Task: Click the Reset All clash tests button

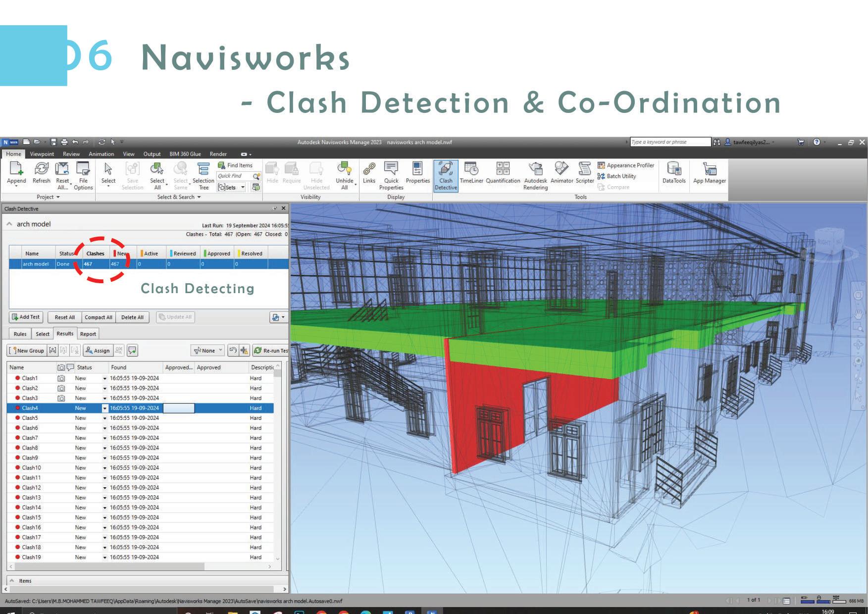Action: (65, 317)
